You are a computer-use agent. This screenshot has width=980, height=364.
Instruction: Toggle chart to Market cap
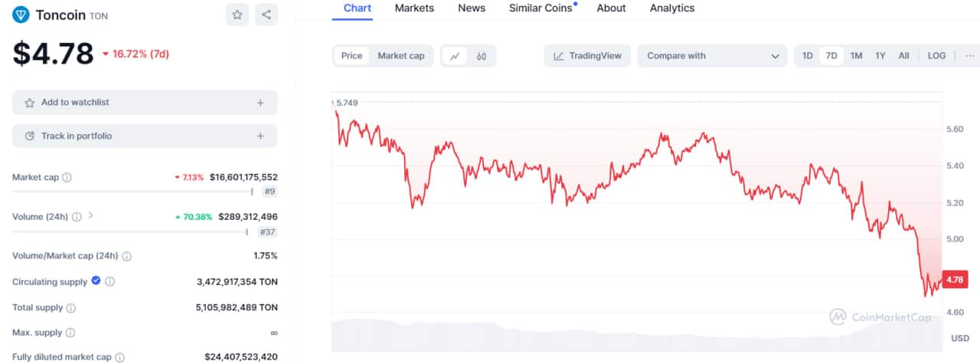pos(401,56)
